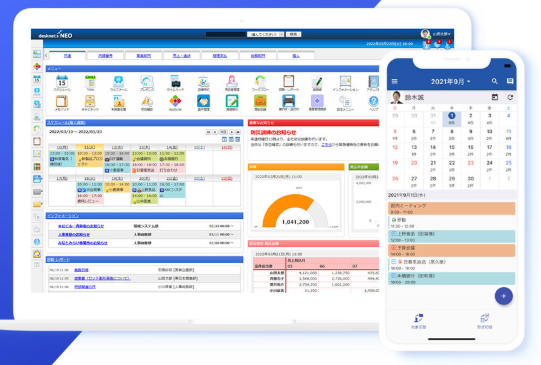The image size is (541, 365).
Task: Click the blue Help question mark icon
Action: tap(373, 101)
